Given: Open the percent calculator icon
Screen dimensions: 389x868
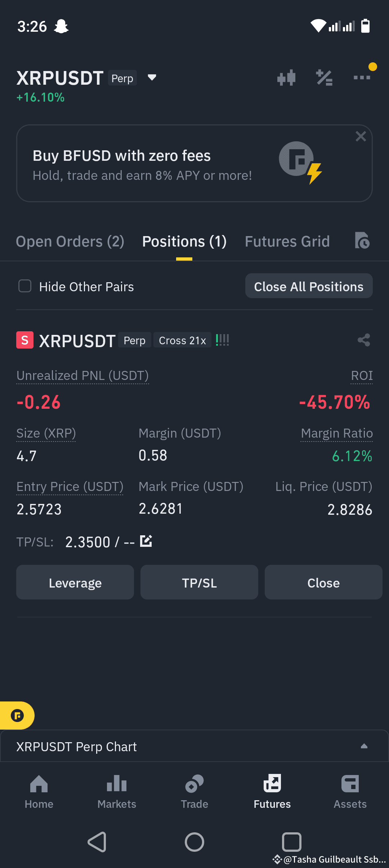Looking at the screenshot, I should click(x=324, y=77).
